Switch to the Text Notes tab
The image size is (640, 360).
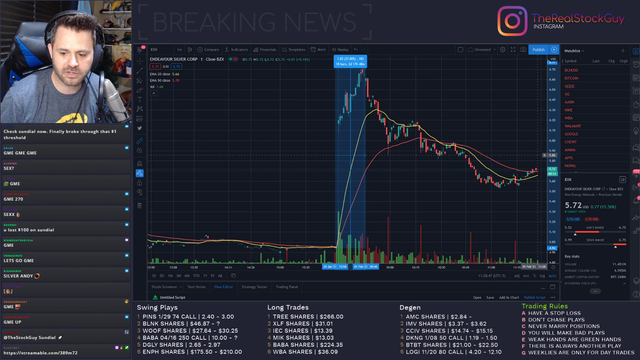(197, 287)
